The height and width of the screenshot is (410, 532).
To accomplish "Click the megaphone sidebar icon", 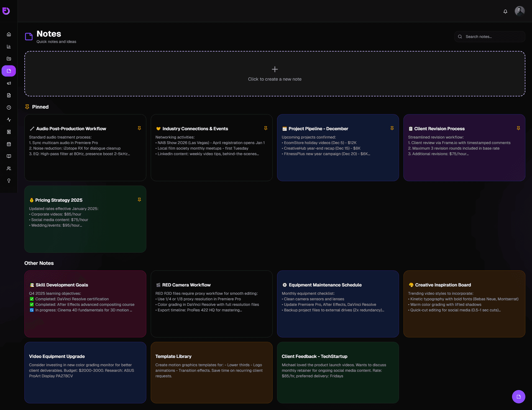I will click(9, 83).
